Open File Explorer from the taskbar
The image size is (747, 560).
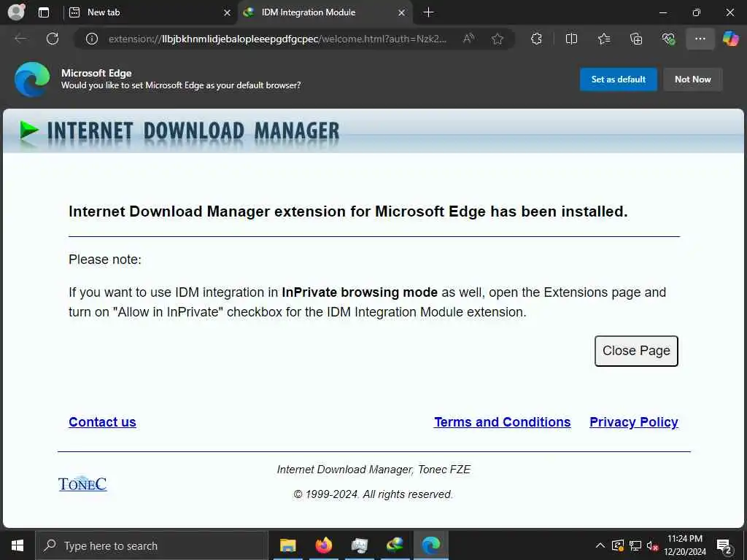[x=287, y=545]
